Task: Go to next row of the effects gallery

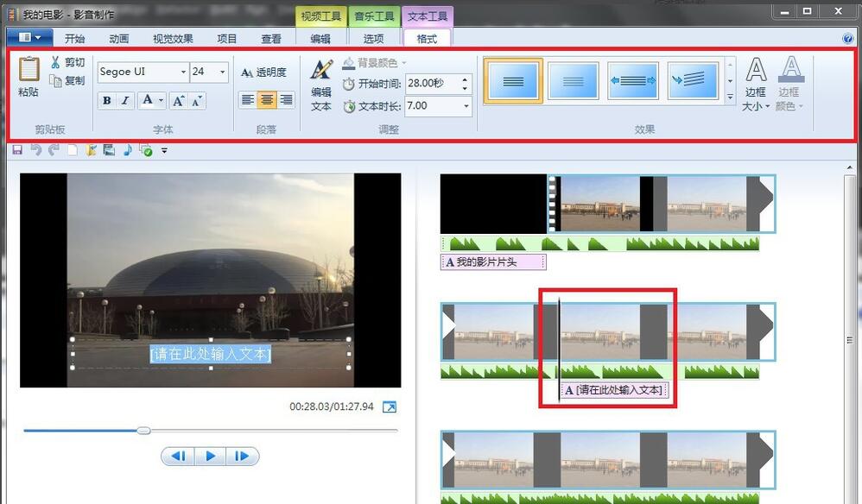Action: point(730,81)
